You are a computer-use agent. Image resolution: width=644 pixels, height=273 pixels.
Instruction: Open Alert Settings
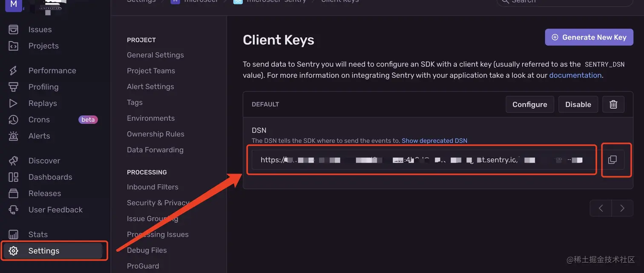pos(150,87)
